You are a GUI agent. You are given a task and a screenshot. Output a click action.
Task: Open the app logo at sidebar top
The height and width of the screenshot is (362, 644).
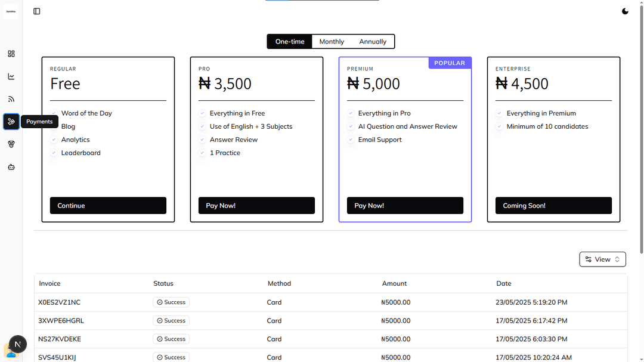11,11
